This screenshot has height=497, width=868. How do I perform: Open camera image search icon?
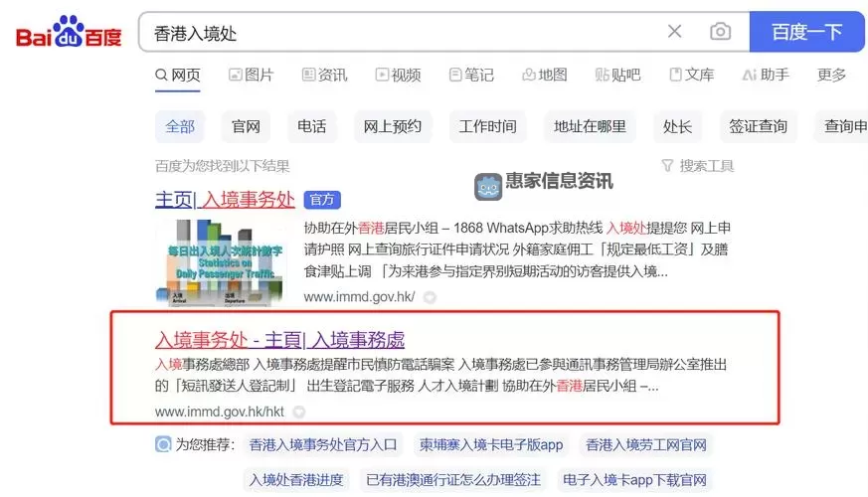pyautogui.click(x=720, y=32)
